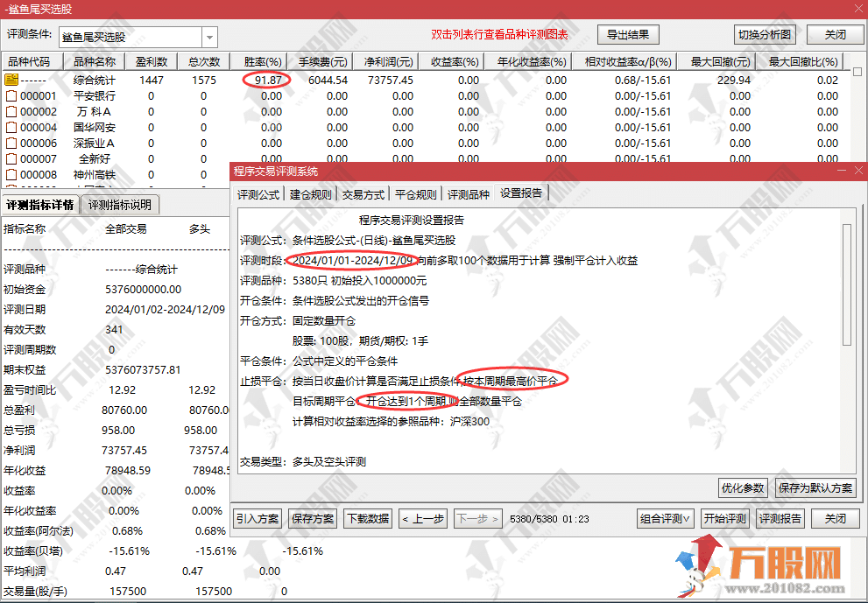The height and width of the screenshot is (603, 868).
Task: Open the 组合评测 dropdown button
Action: (x=666, y=519)
